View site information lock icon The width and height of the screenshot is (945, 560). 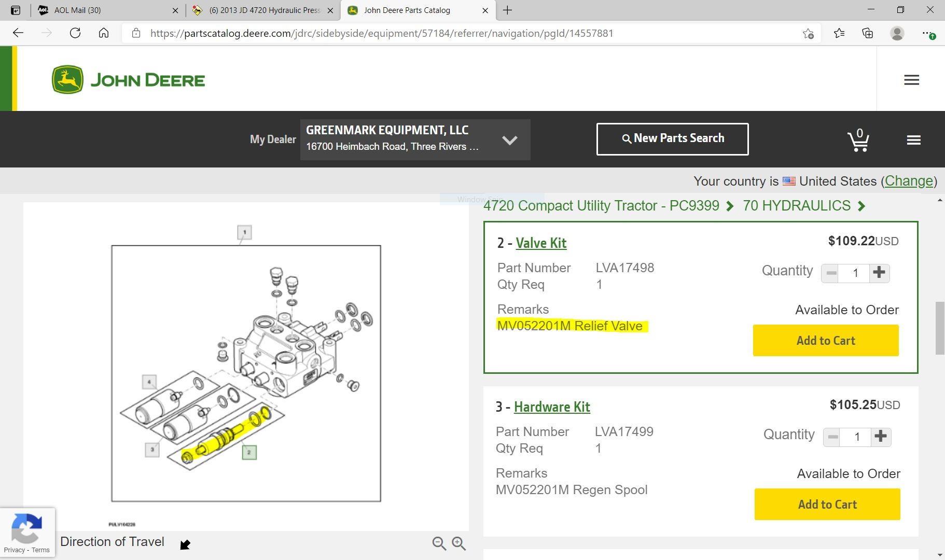(136, 33)
